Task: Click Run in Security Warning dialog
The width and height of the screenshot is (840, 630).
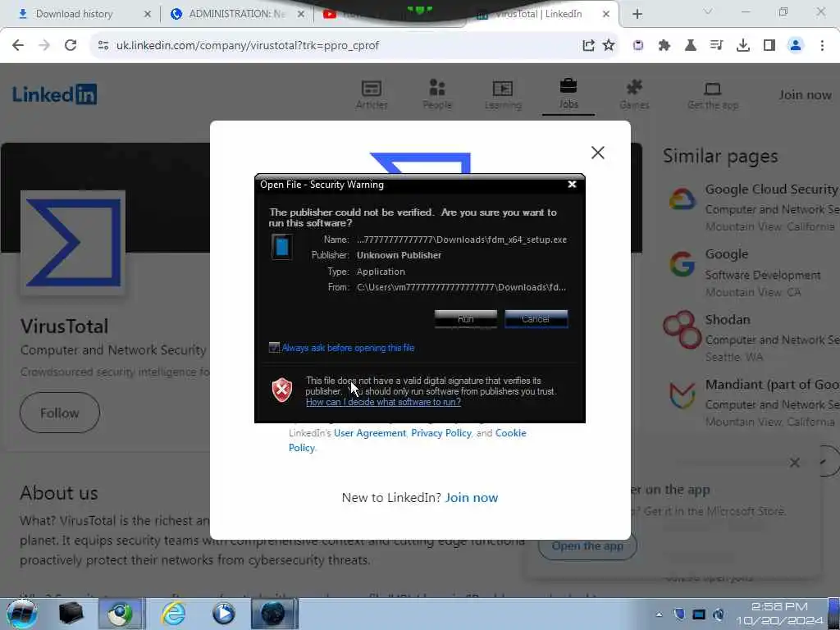Action: point(465,319)
